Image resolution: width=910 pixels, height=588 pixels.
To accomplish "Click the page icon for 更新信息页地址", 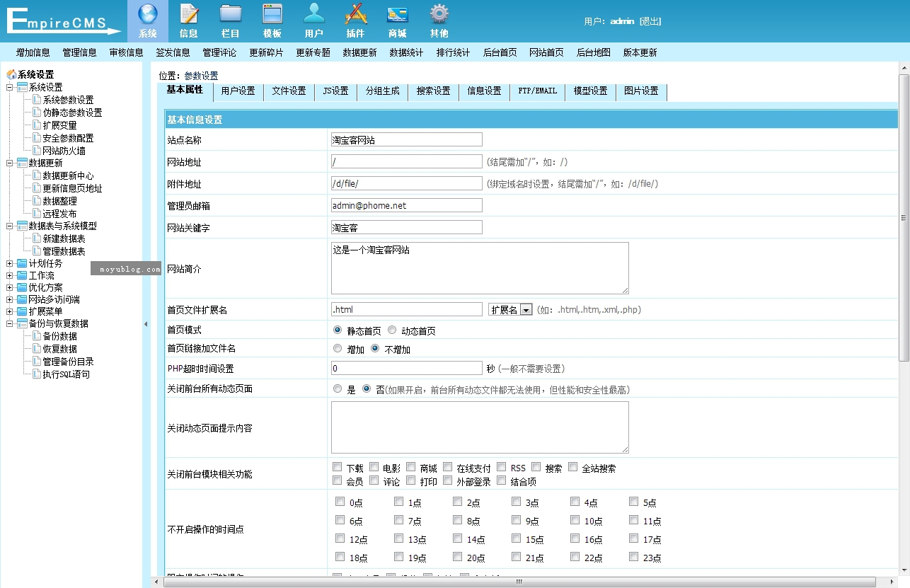I will tap(37, 188).
